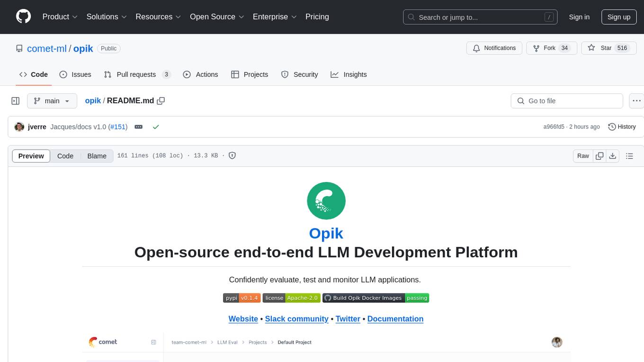Image resolution: width=644 pixels, height=362 pixels.
Task: Select the Preview view
Action: pos(31,156)
